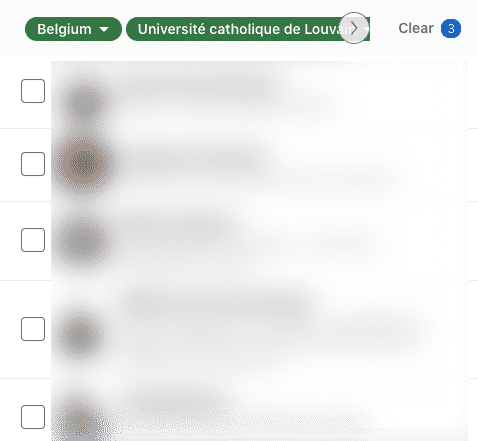Check the third result's checkbox

pyautogui.click(x=33, y=240)
